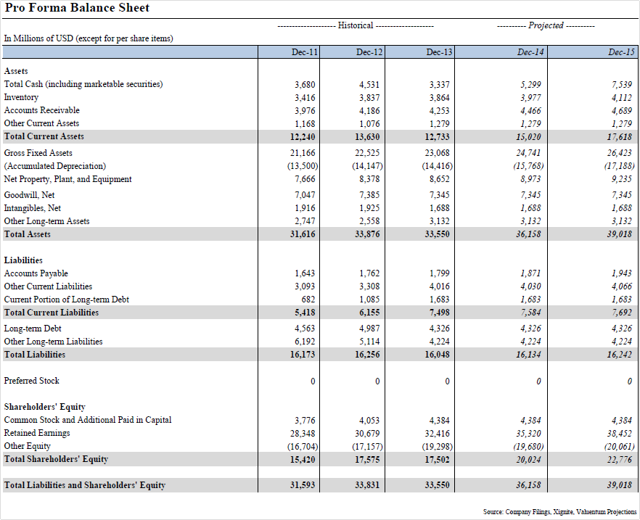The width and height of the screenshot is (640, 520).
Task: Click Dec-15 Total Assets value 39,018
Action: [620, 234]
